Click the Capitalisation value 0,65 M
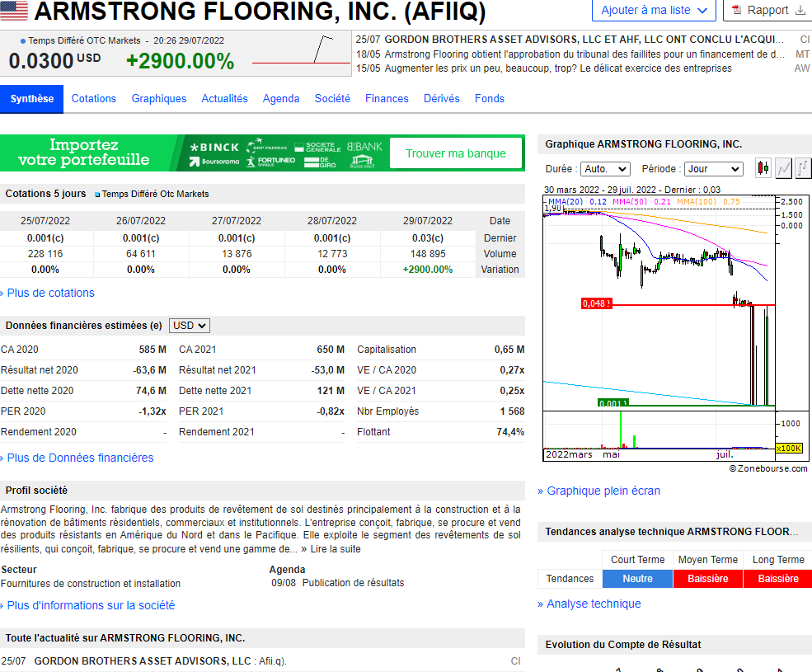812x672 pixels. [x=509, y=350]
